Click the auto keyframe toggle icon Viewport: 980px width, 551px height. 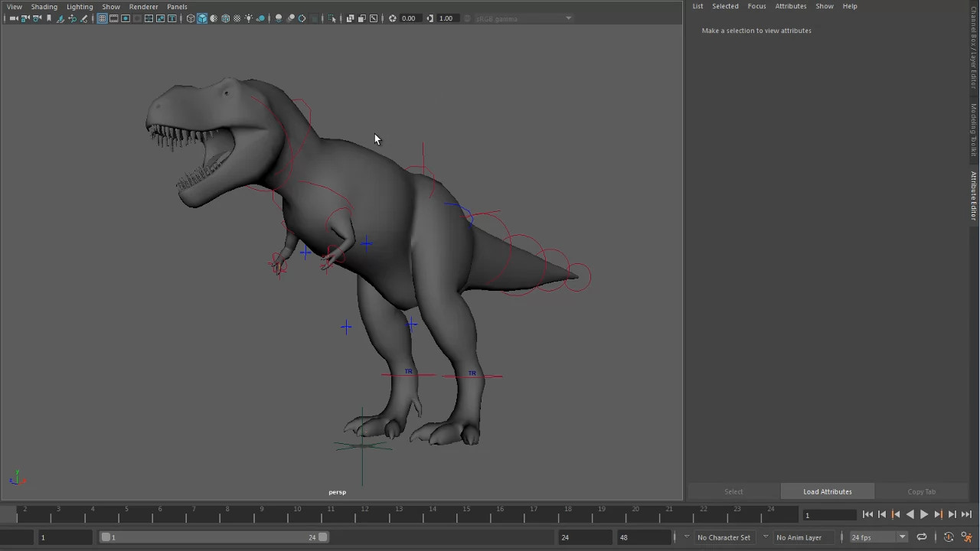(x=949, y=537)
